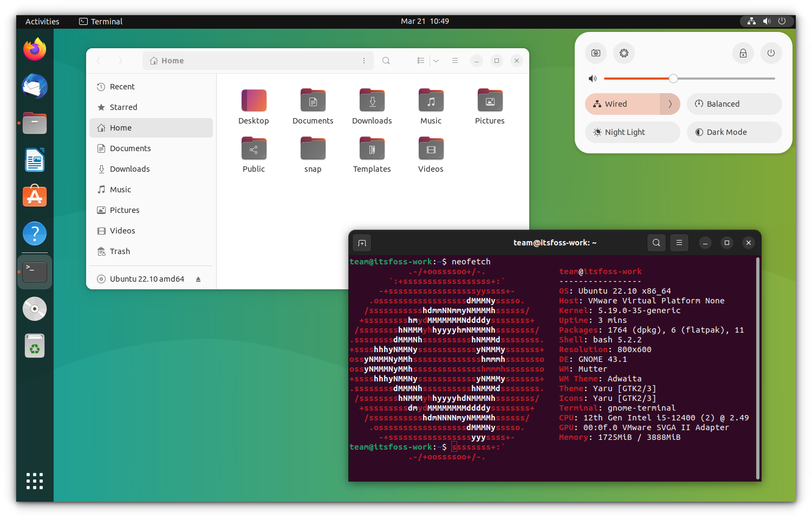
Task: Open the Home path options menu
Action: [364, 61]
